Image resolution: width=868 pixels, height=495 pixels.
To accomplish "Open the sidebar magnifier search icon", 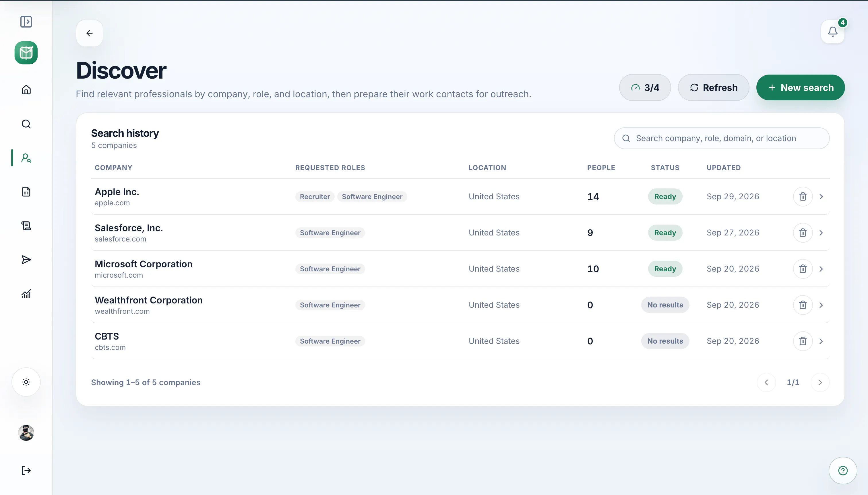I will point(26,124).
